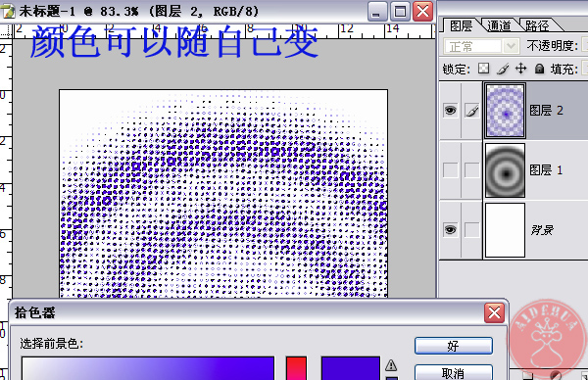The image size is (588, 380).
Task: Click link box beside 背景 layer
Action: tap(471, 230)
